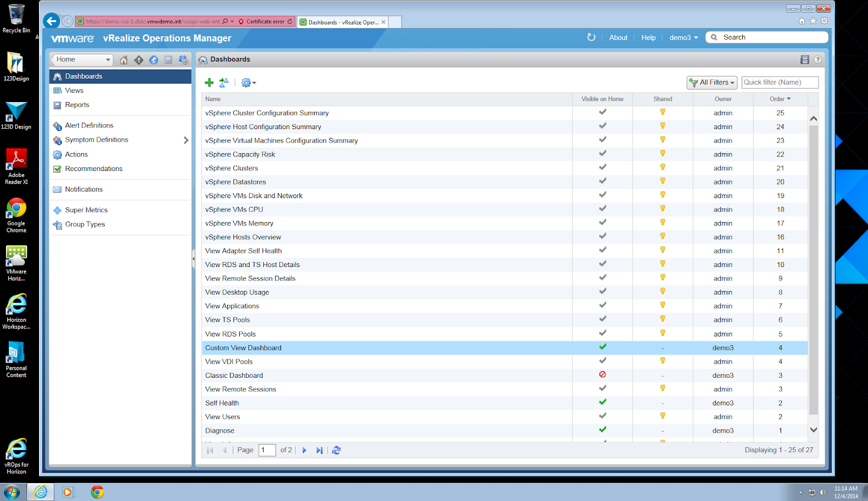The width and height of the screenshot is (868, 501).
Task: Sort by the Shared column header
Action: click(x=662, y=99)
